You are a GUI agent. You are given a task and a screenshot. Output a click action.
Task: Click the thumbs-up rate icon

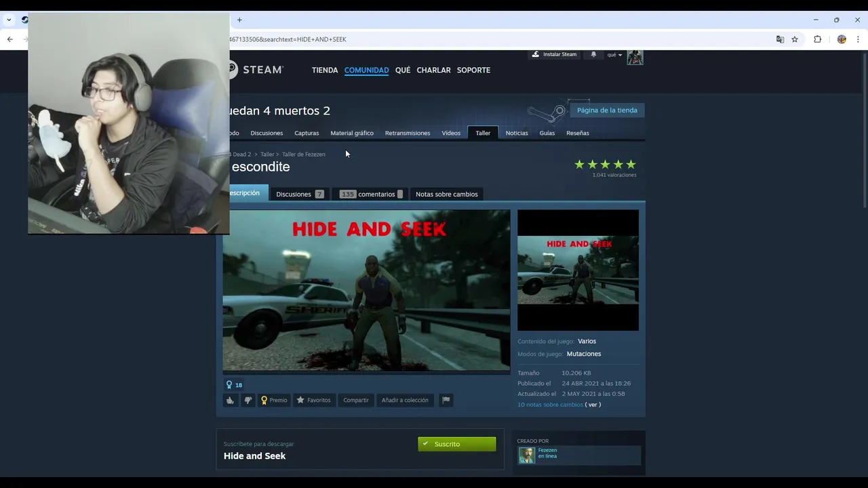[x=231, y=400]
